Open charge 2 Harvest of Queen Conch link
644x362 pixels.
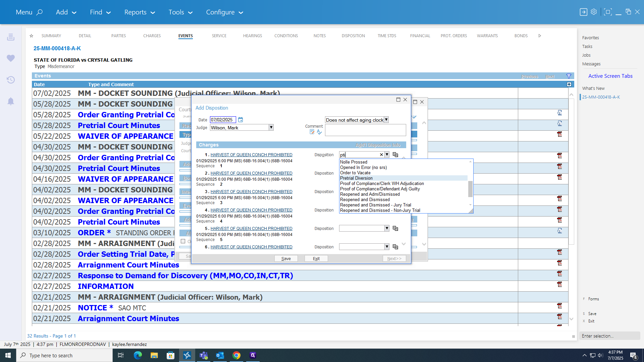click(251, 173)
